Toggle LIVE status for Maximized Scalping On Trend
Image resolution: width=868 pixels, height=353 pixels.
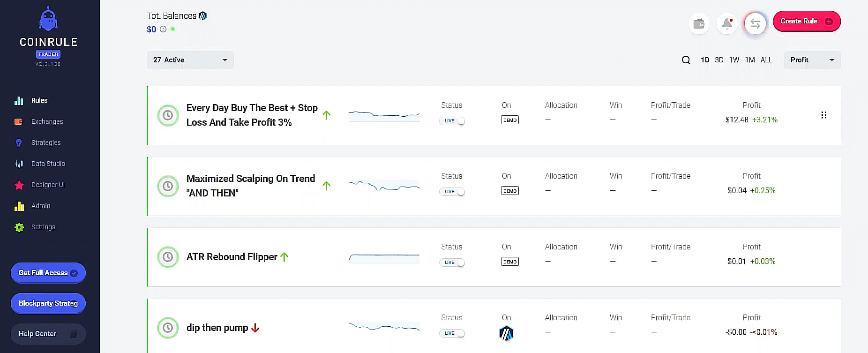[452, 192]
